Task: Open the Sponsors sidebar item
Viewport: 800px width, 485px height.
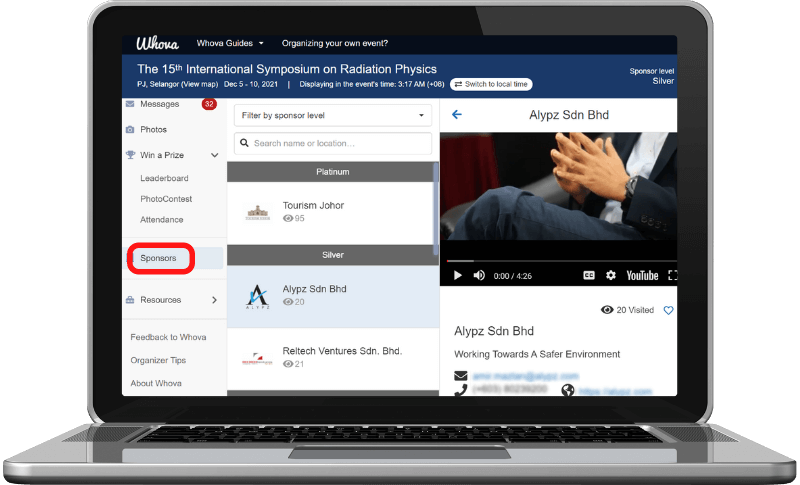Action: point(160,258)
